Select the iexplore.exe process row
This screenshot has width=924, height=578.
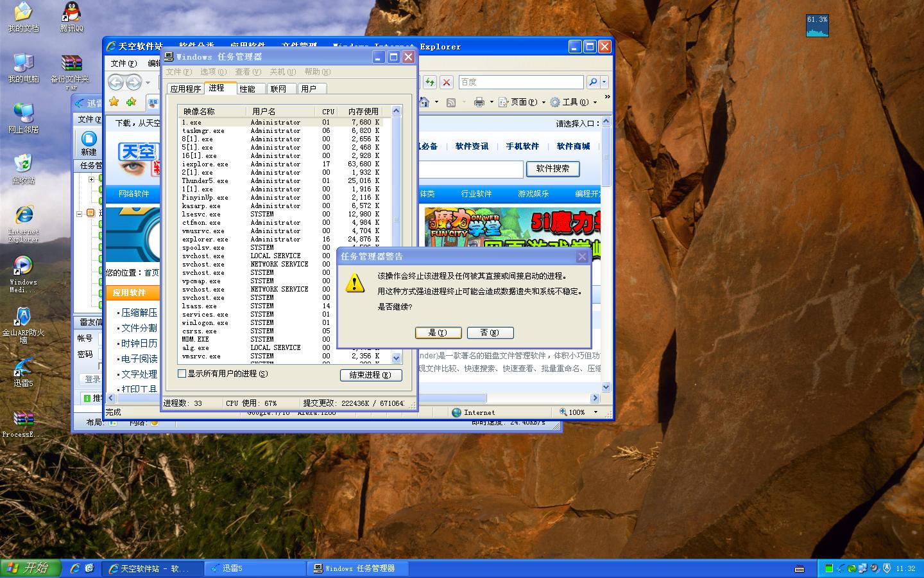(x=281, y=164)
